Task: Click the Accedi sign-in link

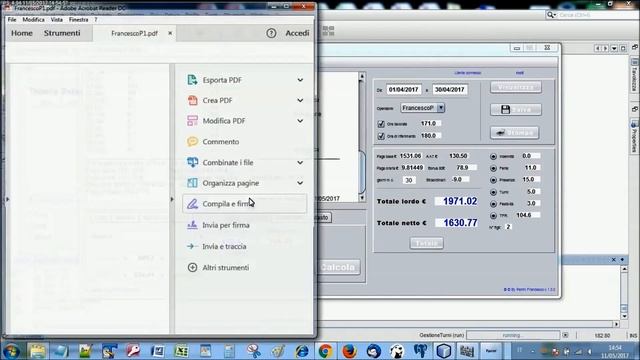Action: [x=297, y=33]
